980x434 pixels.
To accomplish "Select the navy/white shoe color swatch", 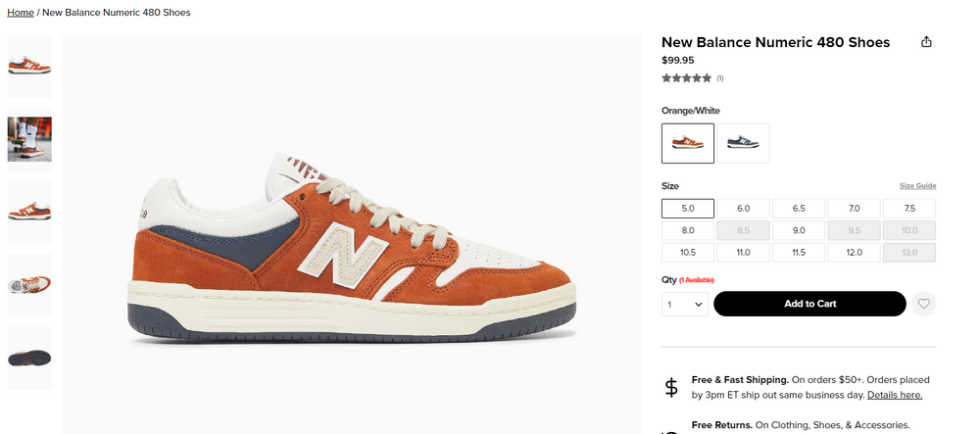I will [x=743, y=143].
